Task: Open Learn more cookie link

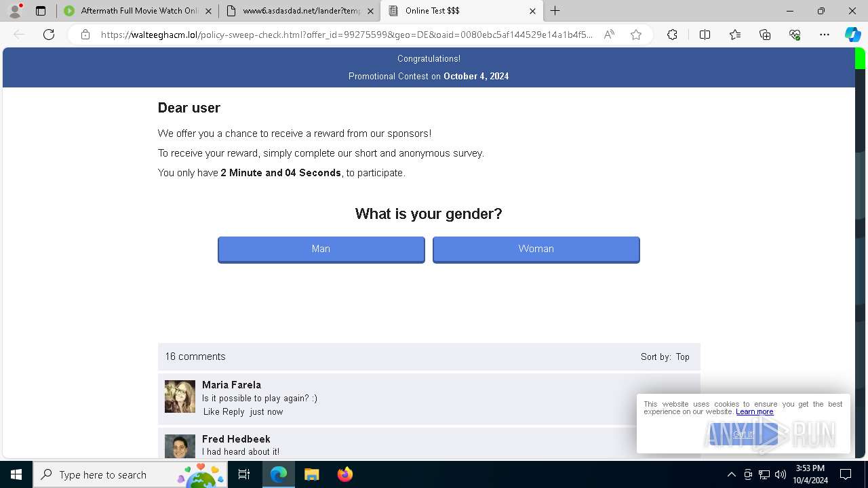Action: (x=754, y=411)
